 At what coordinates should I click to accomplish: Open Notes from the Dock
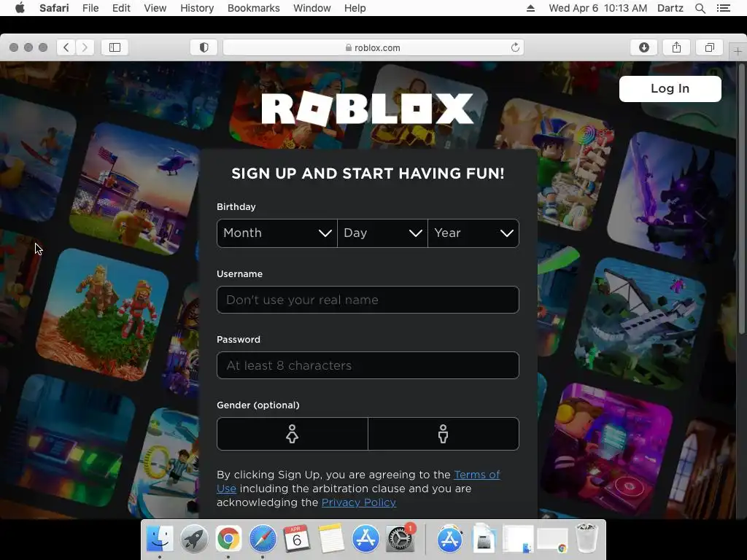coord(331,539)
